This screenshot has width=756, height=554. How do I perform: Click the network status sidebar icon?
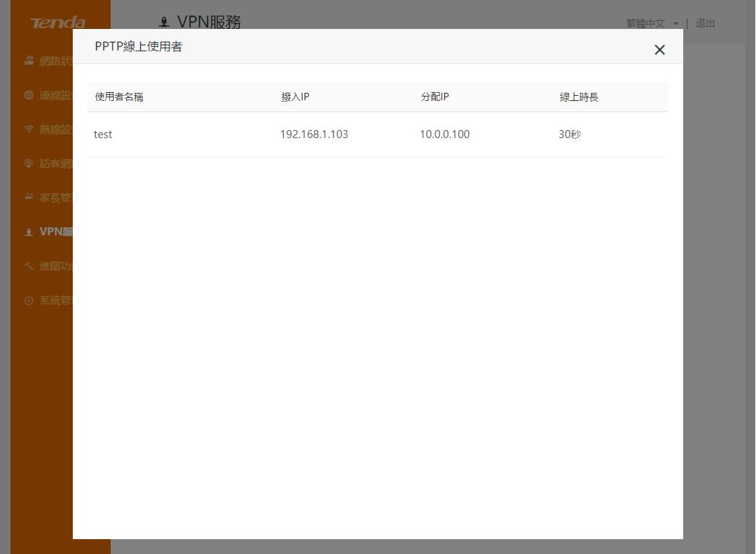tap(29, 60)
